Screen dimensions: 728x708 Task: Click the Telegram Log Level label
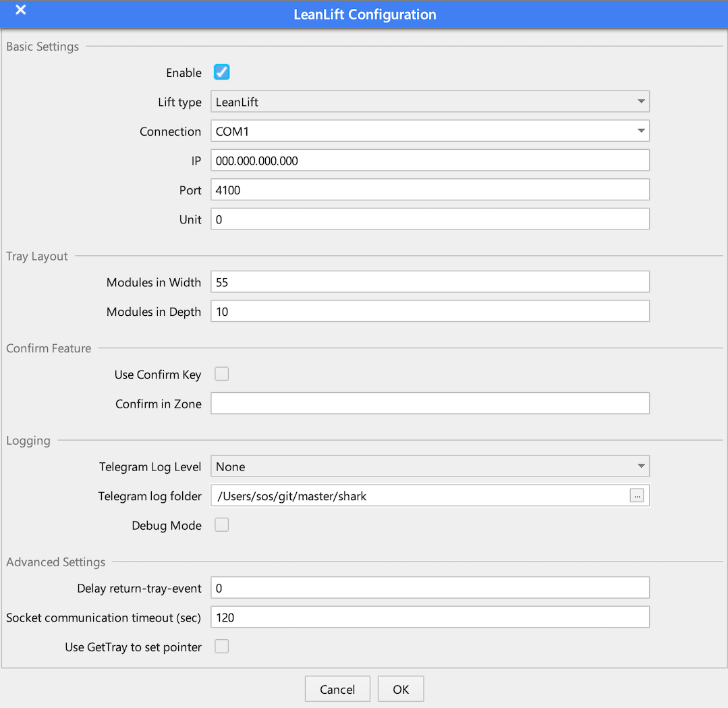150,467
